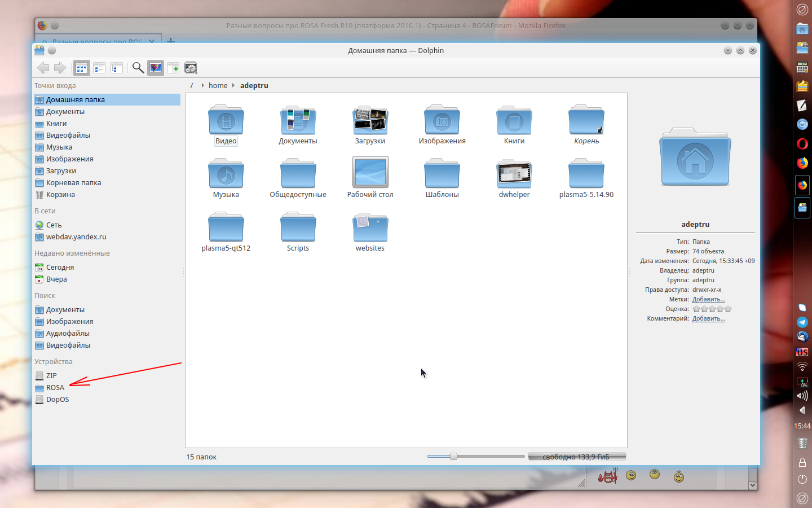Open the Музыка folder in file view
The image size is (812, 508).
coord(226,174)
